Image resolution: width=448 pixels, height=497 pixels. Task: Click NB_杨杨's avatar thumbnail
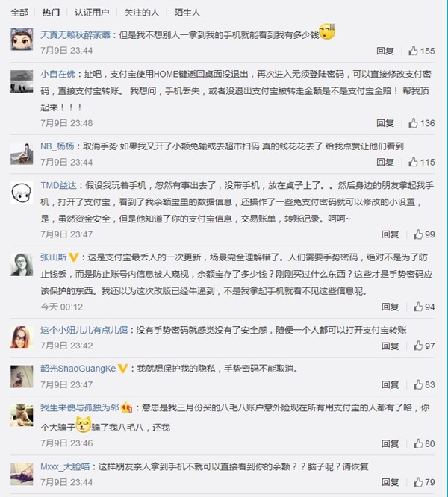(x=22, y=152)
